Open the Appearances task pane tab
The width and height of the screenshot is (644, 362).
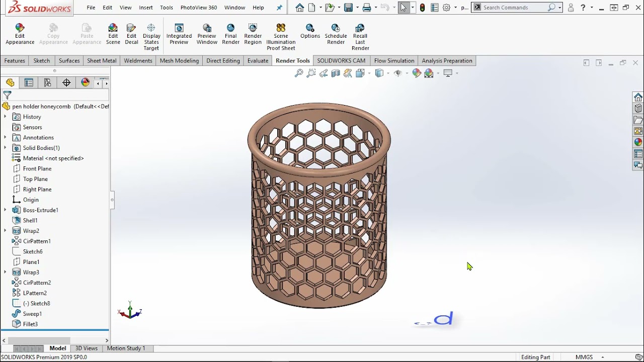click(x=638, y=142)
